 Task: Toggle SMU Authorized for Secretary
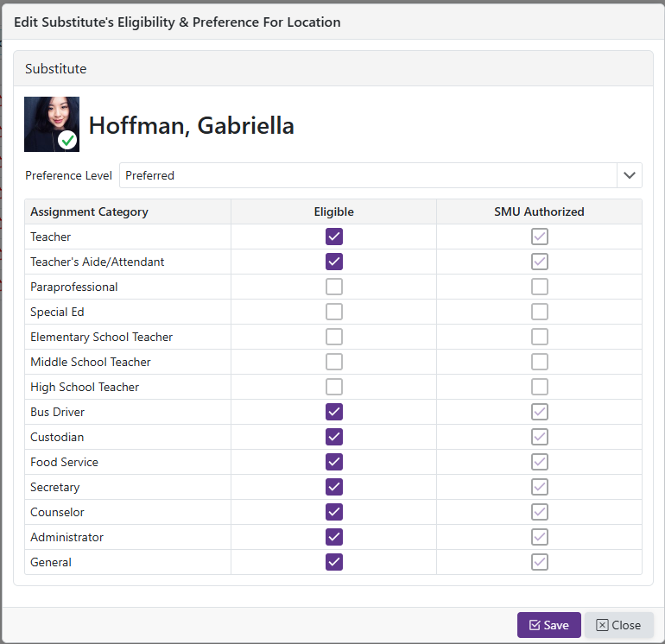[540, 487]
